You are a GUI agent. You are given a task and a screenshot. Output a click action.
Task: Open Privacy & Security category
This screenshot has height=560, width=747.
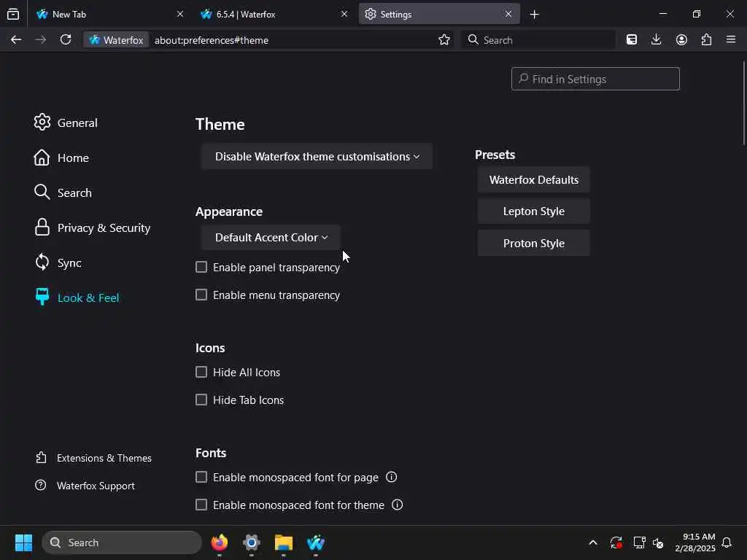coord(92,227)
